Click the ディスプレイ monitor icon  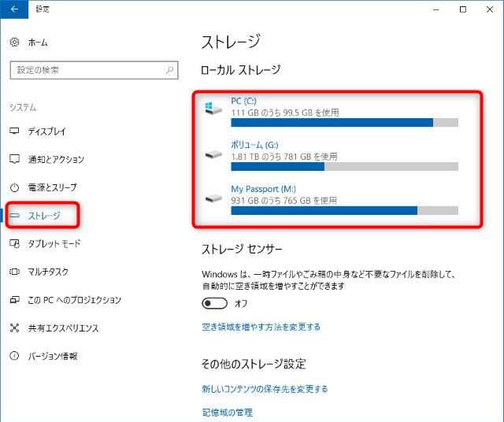14,131
